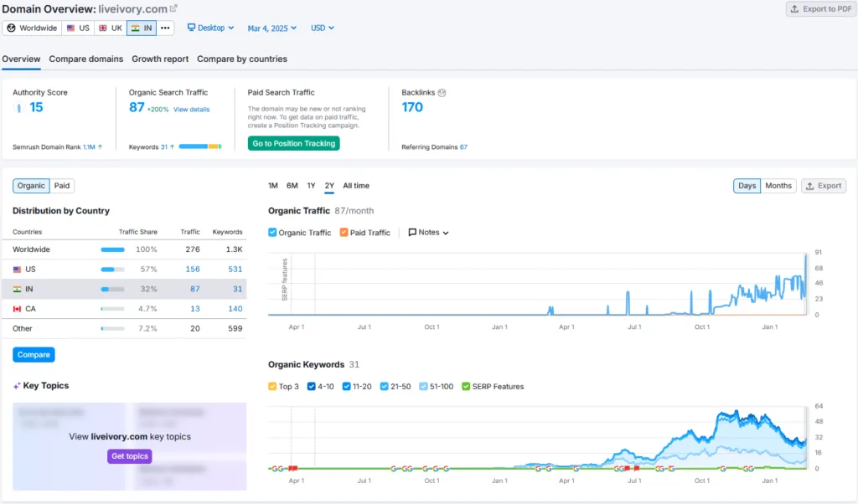Viewport: 858px width, 504px height.
Task: Select the All time range
Action: 356,186
